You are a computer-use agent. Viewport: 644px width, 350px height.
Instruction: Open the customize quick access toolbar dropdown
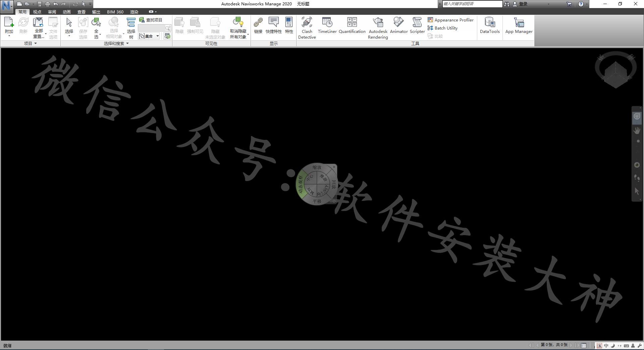coord(90,4)
